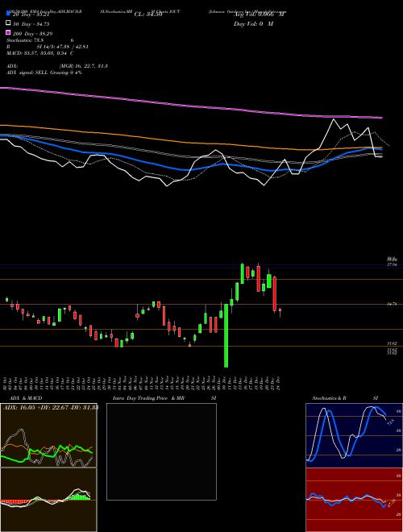Click the tallest green candlestick in price chart
The width and height of the screenshot is (403, 532).
point(226,336)
